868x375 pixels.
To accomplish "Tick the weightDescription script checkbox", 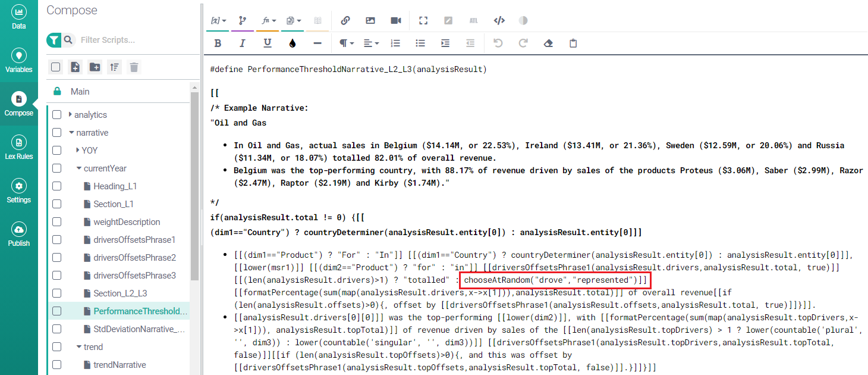I will (x=57, y=222).
